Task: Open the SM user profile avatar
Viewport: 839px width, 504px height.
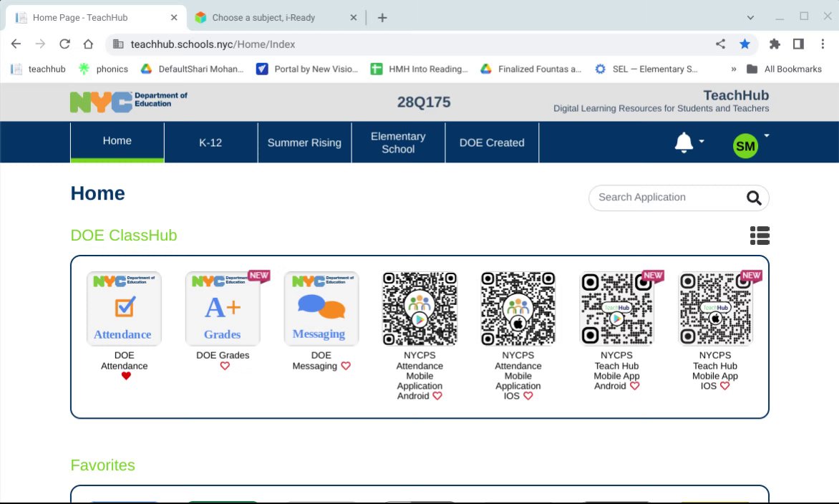Action: pyautogui.click(x=745, y=146)
